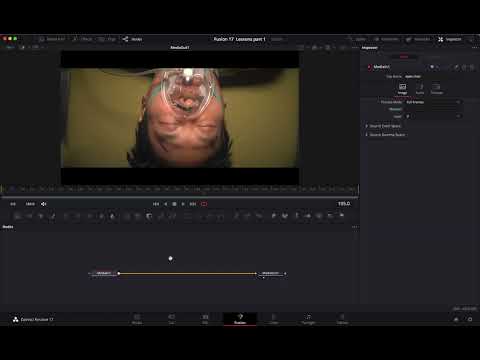This screenshot has height=360, width=480.
Task: Go to Edit page
Action: (205, 319)
